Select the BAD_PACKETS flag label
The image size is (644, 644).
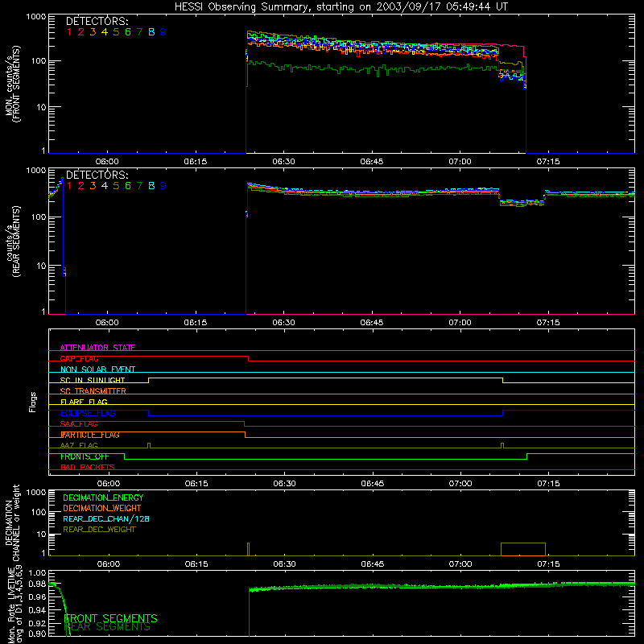(88, 468)
